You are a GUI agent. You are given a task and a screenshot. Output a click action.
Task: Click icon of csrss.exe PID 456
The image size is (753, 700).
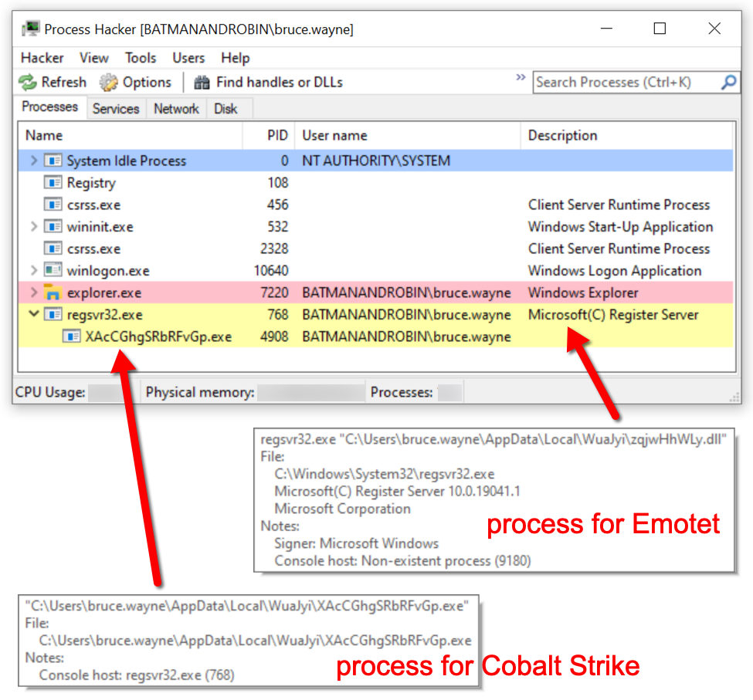(53, 205)
